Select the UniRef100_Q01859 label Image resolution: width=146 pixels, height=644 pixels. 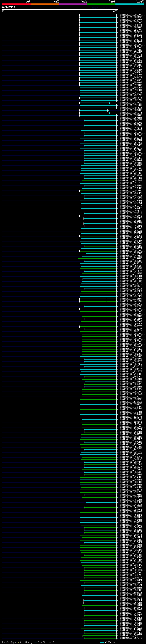tap(131, 60)
